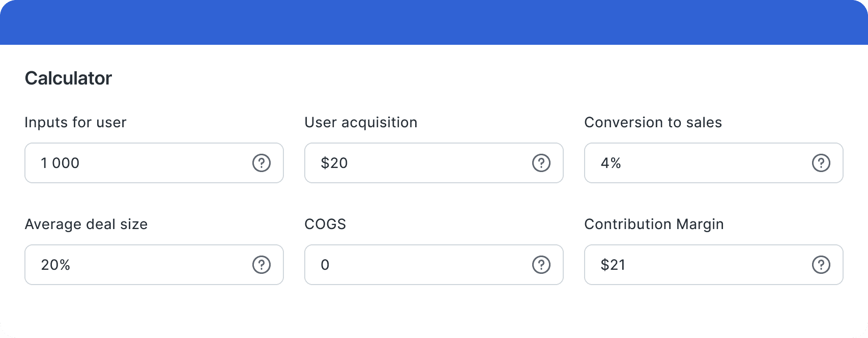Click the "Contribution Margin" label text
868x338 pixels.
(654, 224)
